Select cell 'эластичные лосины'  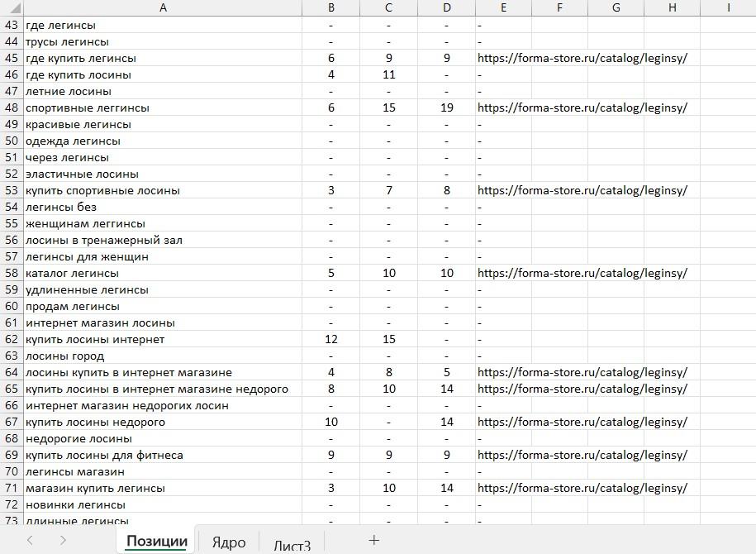click(x=163, y=174)
